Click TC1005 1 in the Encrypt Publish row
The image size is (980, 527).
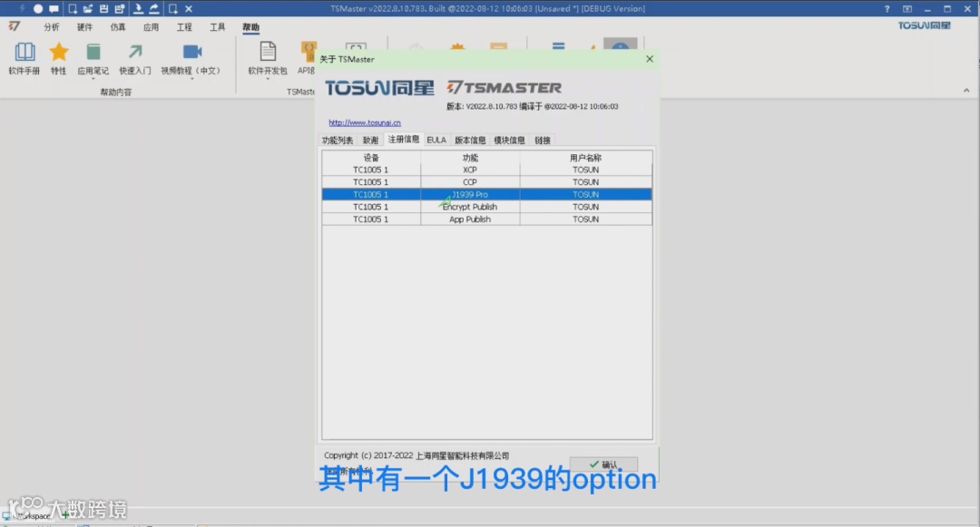click(370, 207)
